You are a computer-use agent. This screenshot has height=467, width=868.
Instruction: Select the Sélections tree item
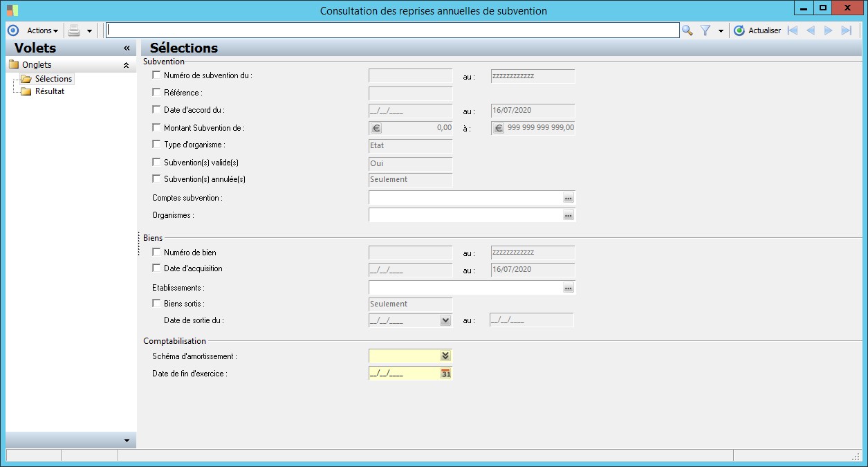[53, 79]
